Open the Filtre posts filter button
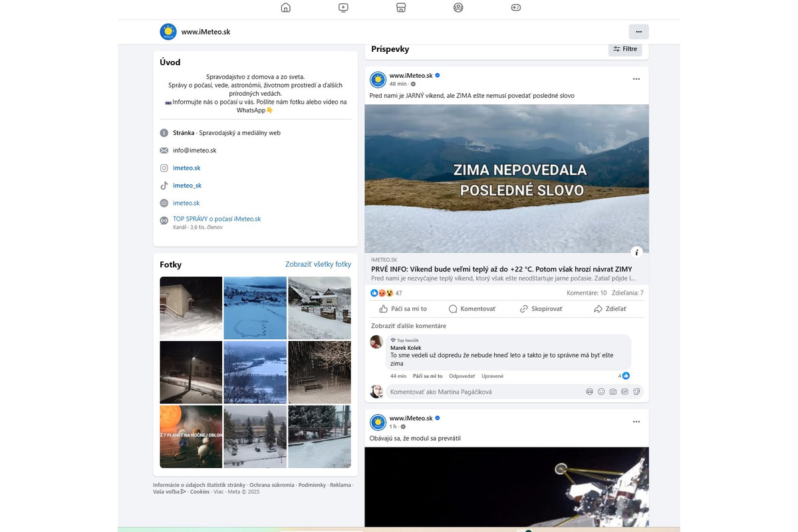 coord(625,49)
